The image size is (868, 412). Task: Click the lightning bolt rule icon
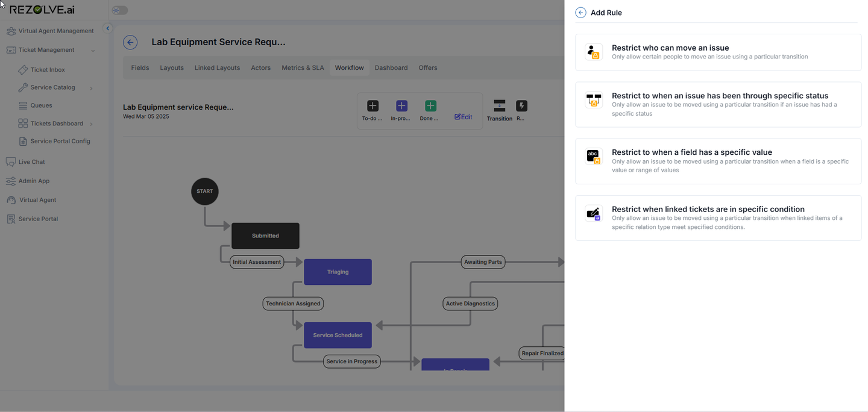521,106
